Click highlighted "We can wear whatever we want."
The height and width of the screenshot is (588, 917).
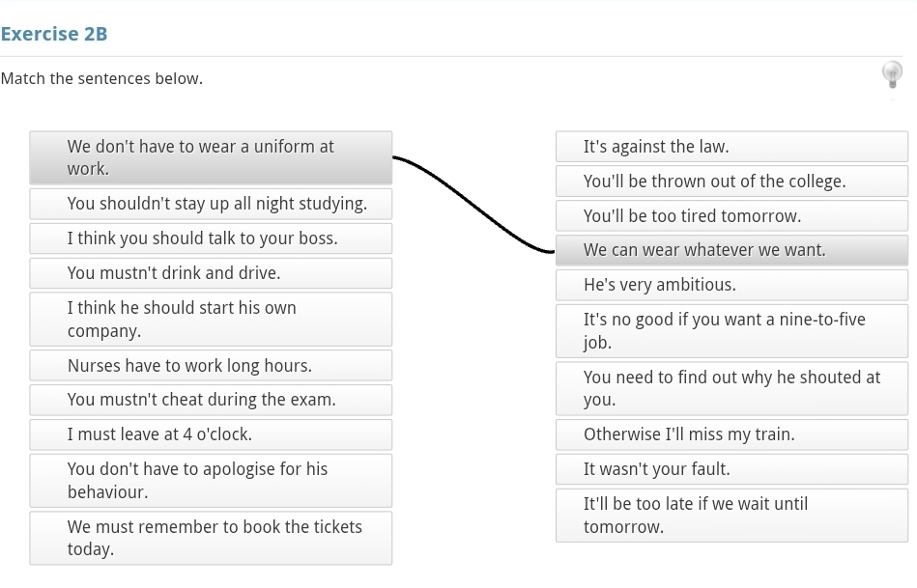pos(731,250)
